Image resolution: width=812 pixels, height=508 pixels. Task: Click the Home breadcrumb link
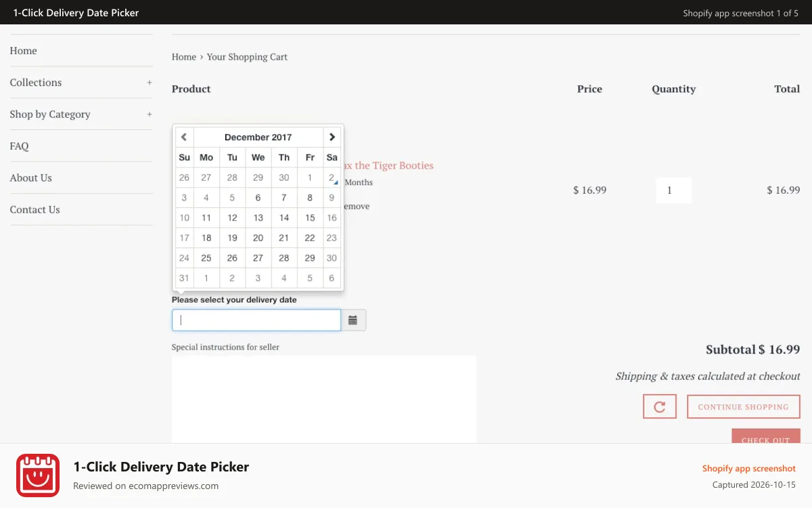click(x=183, y=57)
